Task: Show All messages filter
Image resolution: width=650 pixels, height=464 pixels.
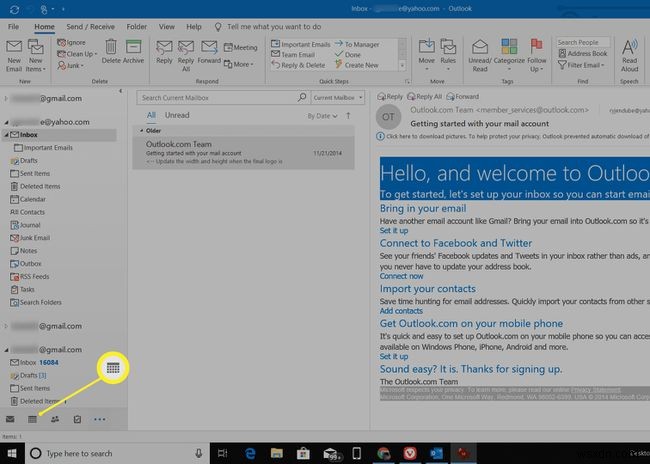Action: tap(151, 115)
